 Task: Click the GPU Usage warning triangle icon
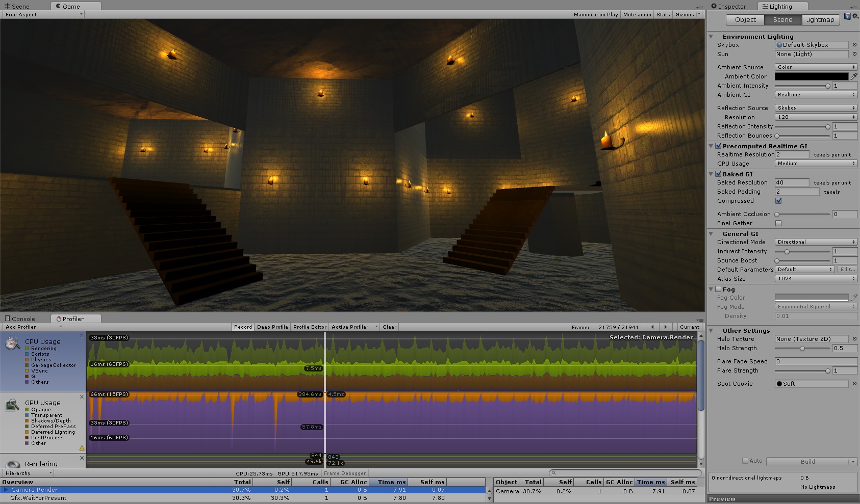82,448
